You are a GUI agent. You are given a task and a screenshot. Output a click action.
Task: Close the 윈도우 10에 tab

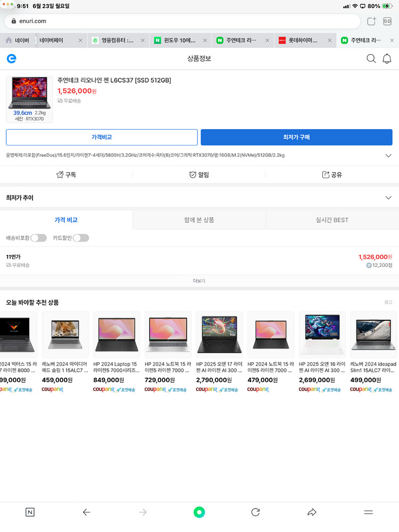(x=205, y=40)
